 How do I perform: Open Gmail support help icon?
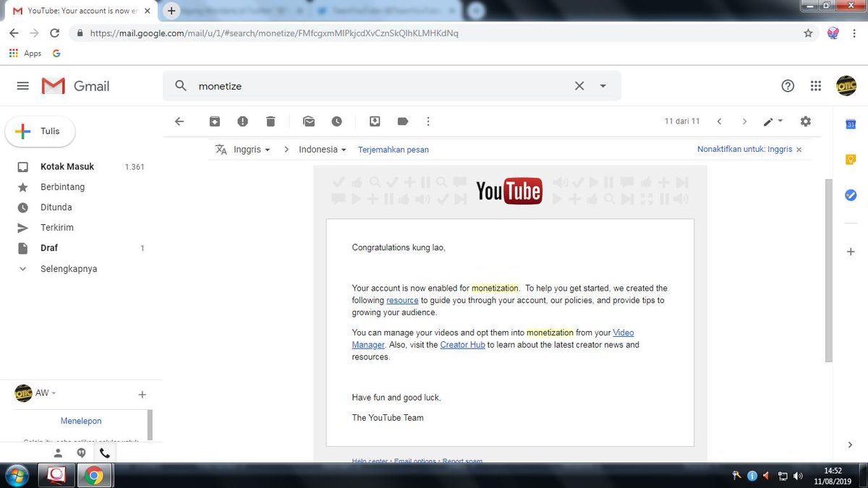coord(788,86)
